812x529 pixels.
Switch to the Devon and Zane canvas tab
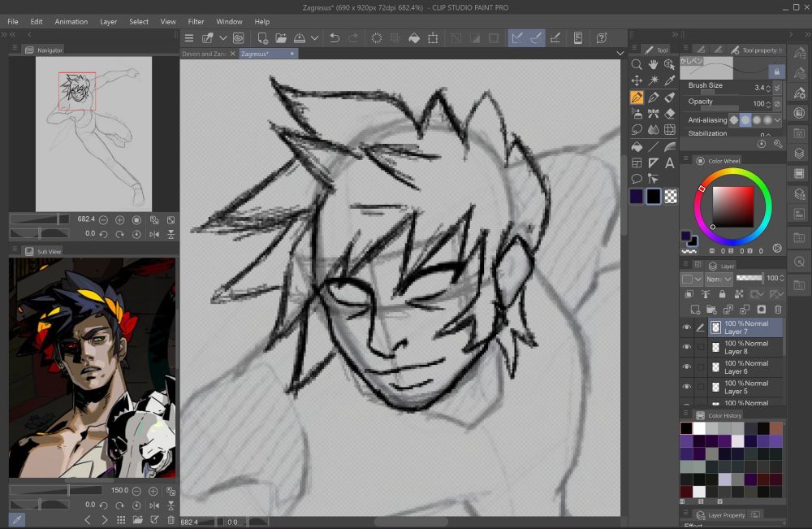203,54
